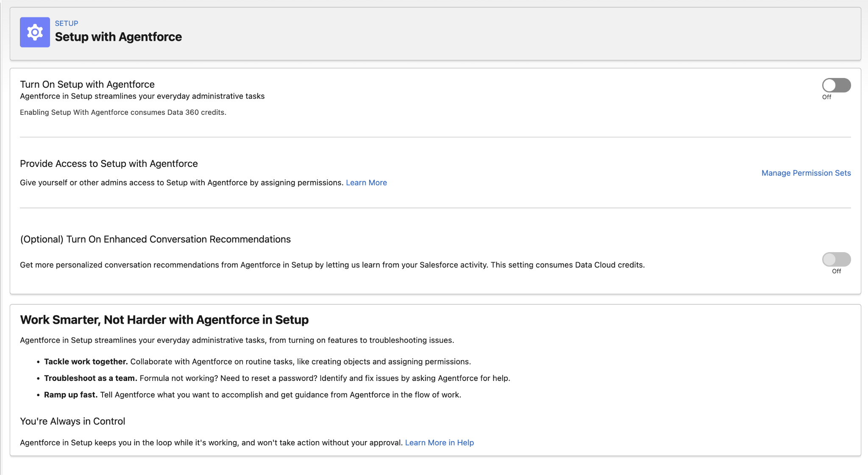Click the 'Setup with Agentforce' page title
Screen dimensions: 868x475
coord(118,37)
